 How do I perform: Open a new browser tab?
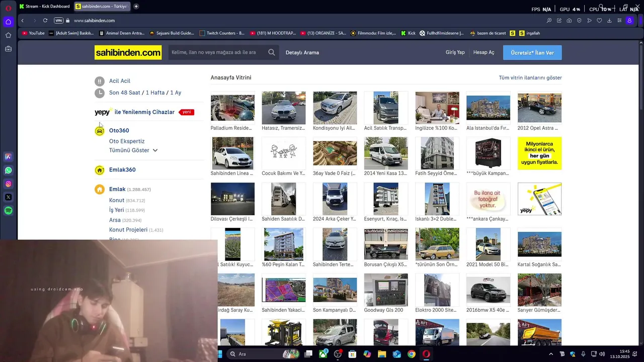[x=136, y=7]
